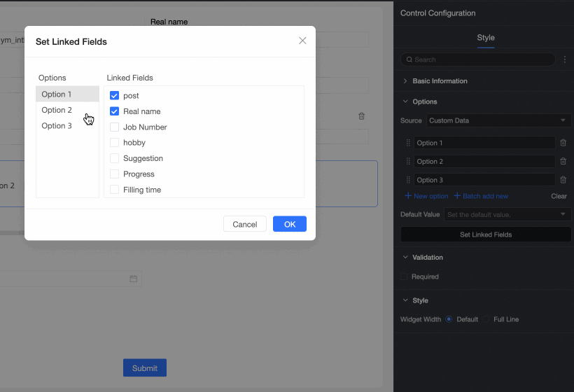
Task: Delete Option 3 with trash icon
Action: [563, 180]
